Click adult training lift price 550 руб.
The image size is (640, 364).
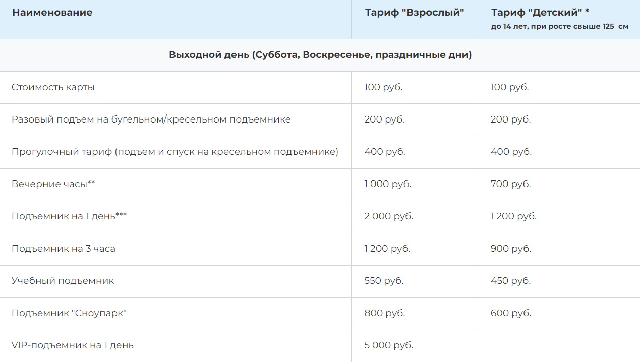(x=384, y=281)
